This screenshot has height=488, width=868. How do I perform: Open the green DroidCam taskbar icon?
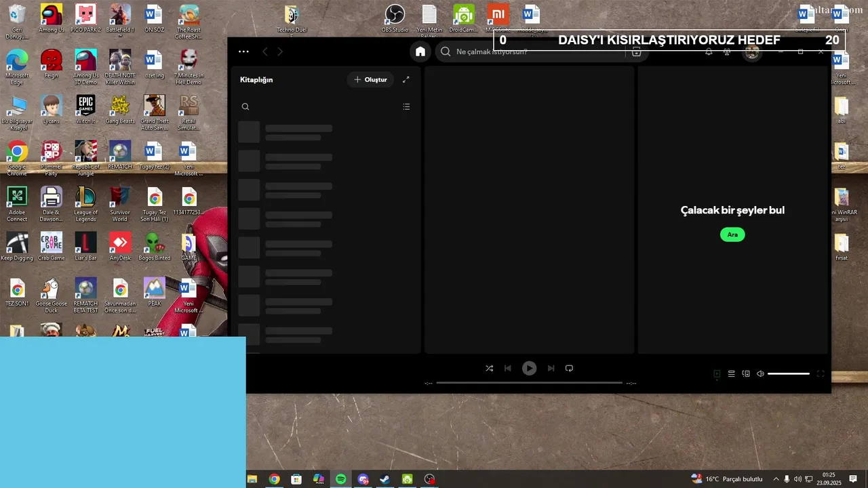pos(407,479)
